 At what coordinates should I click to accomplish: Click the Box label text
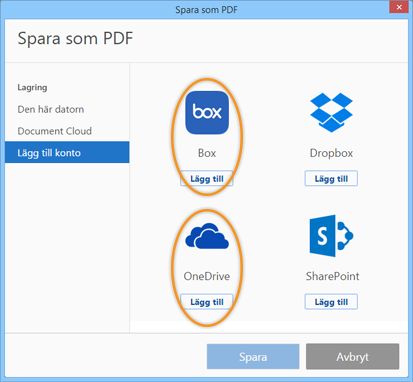pos(207,153)
